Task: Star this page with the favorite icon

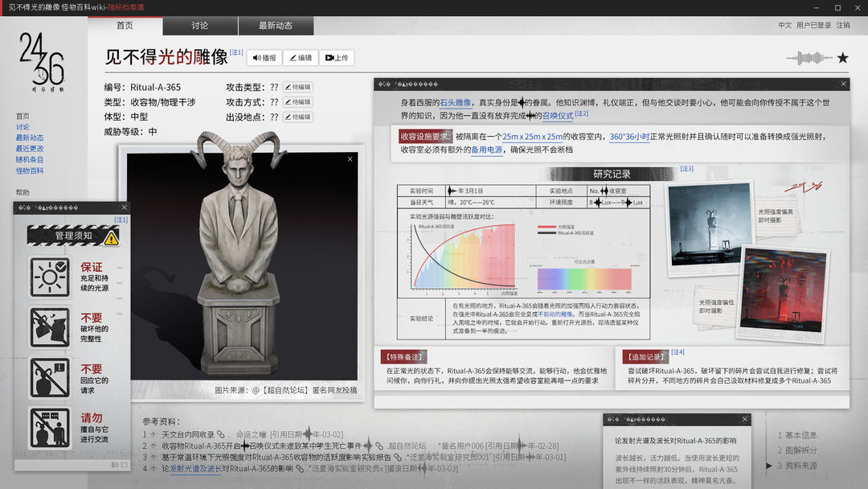Action: tap(842, 58)
